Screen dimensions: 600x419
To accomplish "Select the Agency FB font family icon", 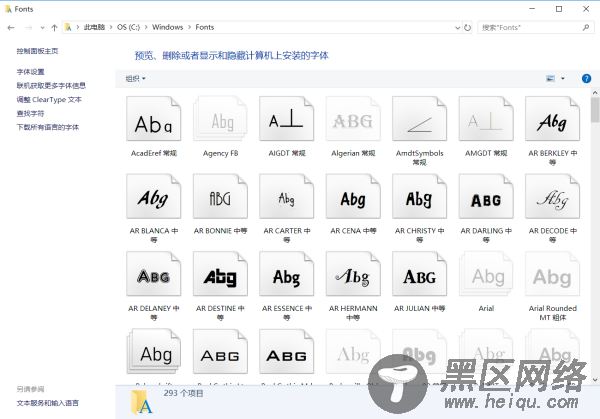I will point(220,119).
